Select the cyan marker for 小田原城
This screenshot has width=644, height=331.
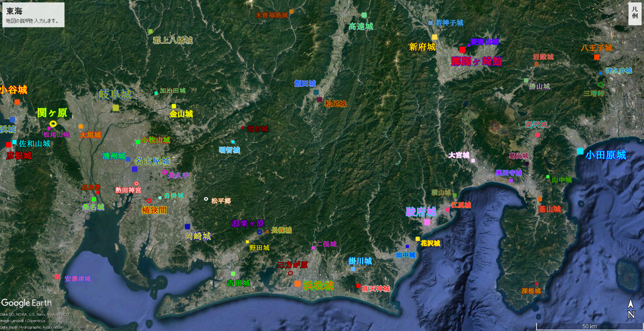580,151
